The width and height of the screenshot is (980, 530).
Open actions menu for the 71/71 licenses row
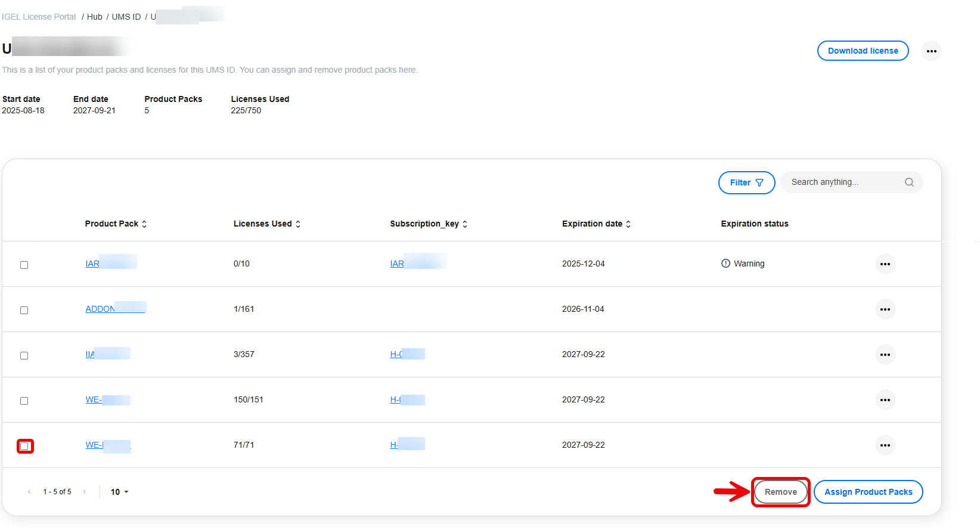[x=885, y=445]
